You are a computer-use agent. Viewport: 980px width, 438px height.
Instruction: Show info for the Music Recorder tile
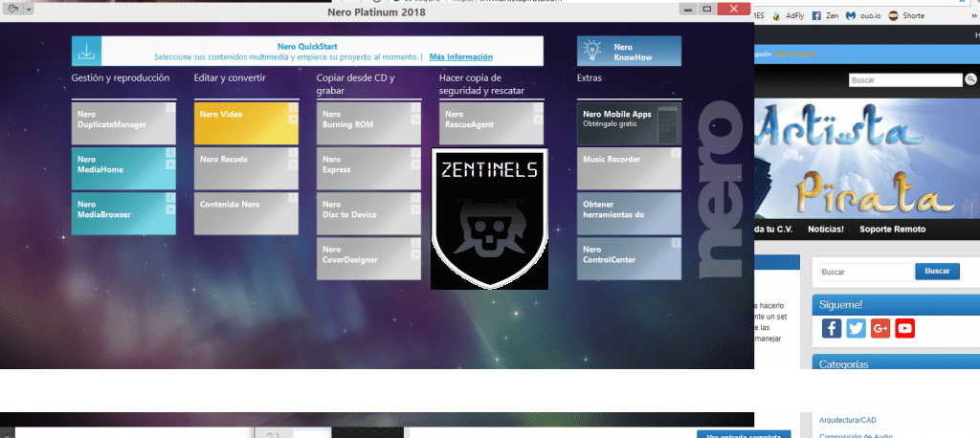676,153
